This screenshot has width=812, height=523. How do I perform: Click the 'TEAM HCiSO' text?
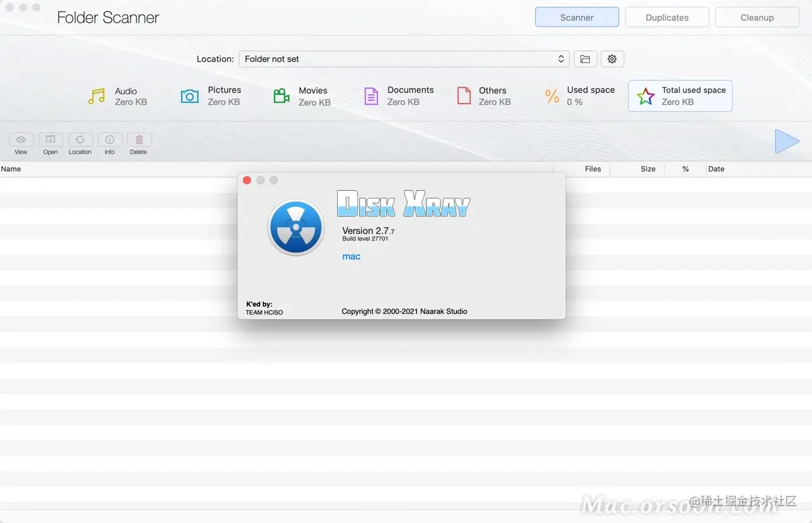pos(264,313)
